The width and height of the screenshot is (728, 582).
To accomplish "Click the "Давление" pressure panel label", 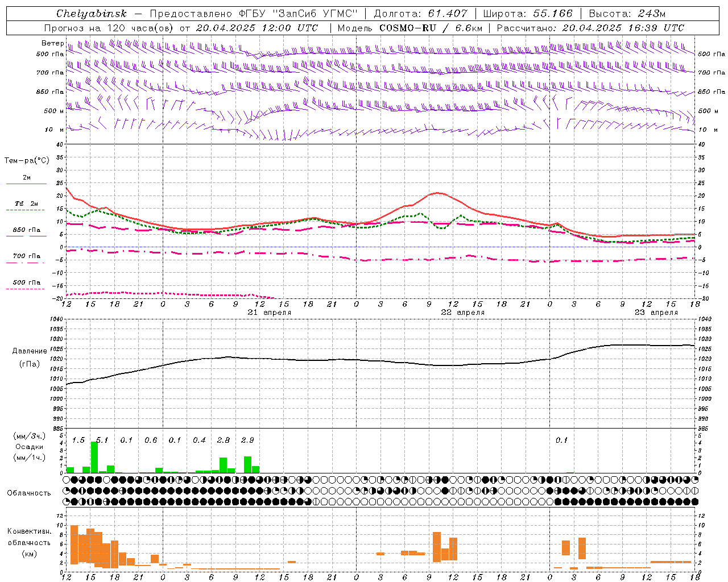I will click(x=30, y=351).
